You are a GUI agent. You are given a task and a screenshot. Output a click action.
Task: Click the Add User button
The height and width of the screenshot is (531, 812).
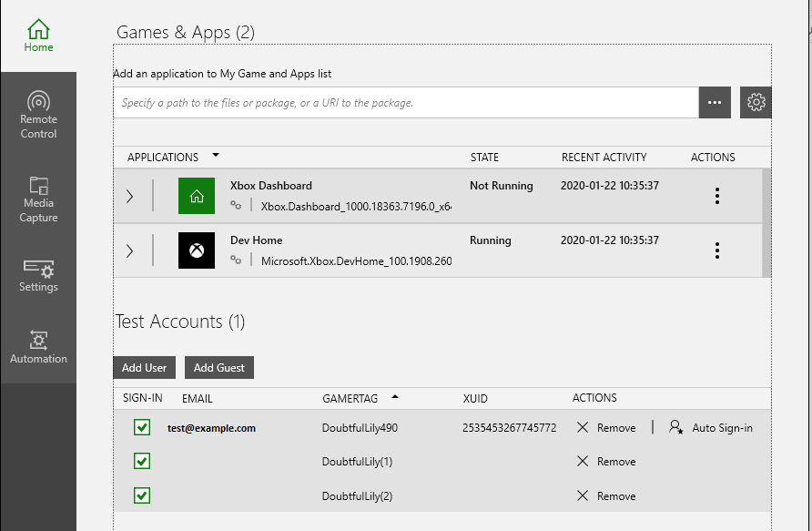[x=145, y=368]
